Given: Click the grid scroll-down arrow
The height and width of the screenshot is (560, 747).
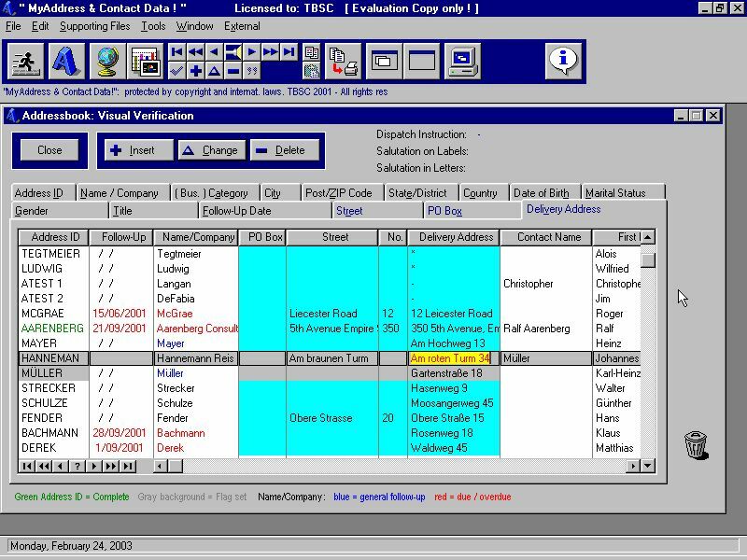Looking at the screenshot, I should (648, 466).
